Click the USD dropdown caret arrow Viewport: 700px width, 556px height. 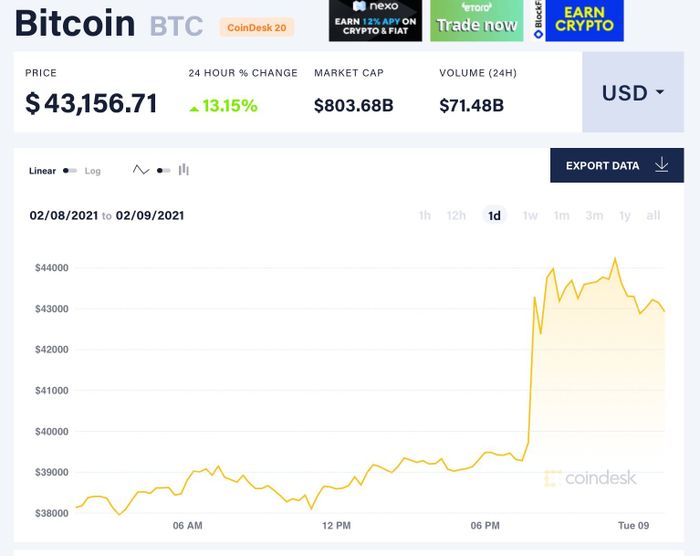click(x=660, y=92)
